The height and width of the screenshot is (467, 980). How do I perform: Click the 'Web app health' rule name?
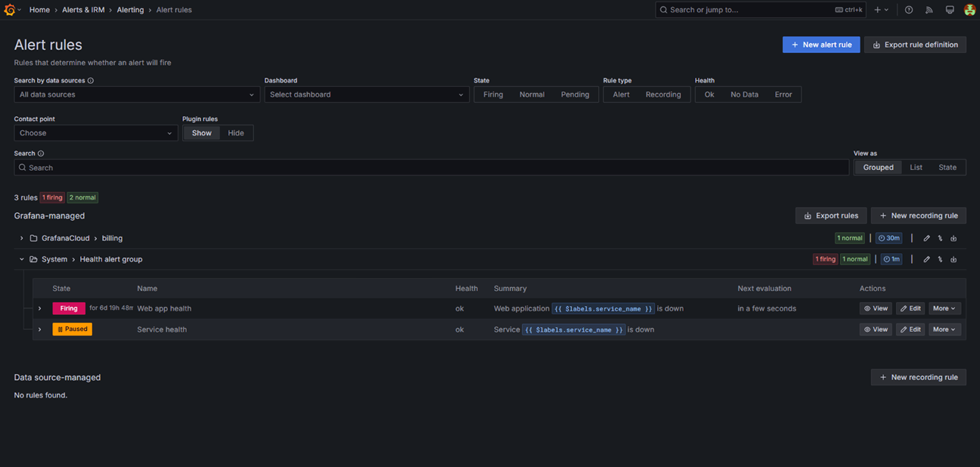pyautogui.click(x=164, y=309)
